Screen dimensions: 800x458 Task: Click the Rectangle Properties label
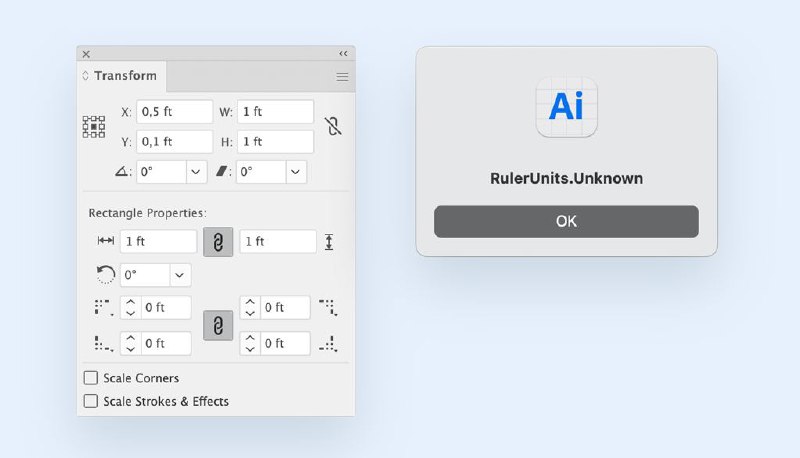(147, 213)
